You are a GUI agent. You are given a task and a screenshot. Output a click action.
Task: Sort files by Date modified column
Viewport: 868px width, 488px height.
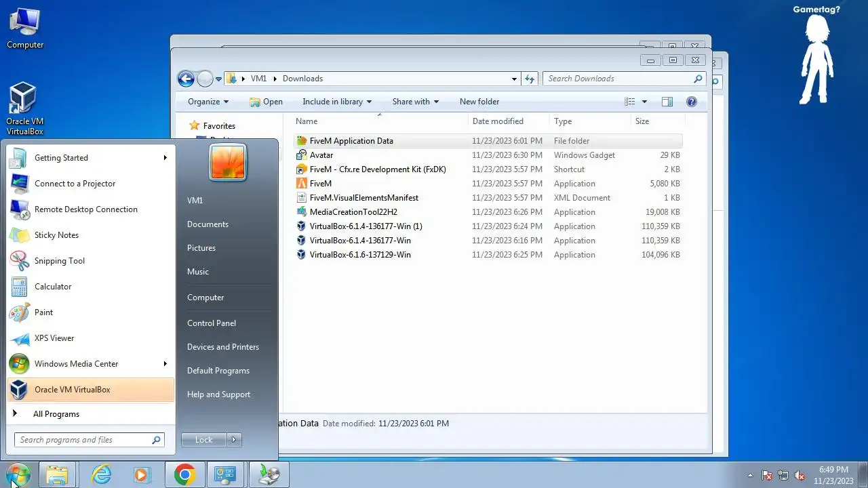509,121
